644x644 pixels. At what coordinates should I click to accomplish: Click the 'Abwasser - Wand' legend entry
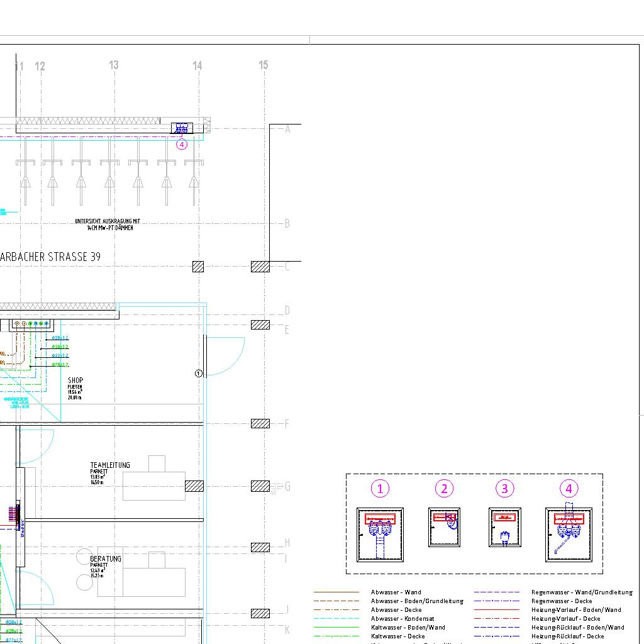click(x=396, y=592)
